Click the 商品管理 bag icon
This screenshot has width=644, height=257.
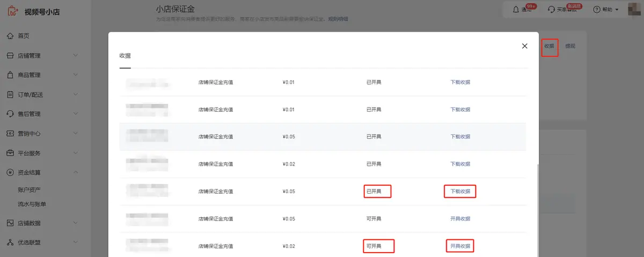10,75
